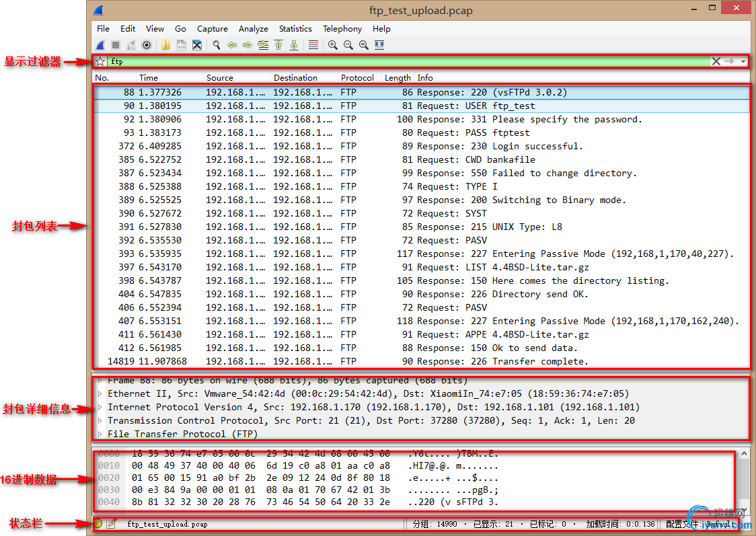This screenshot has width=756, height=536.
Task: Reset zoom to normal size icon
Action: [363, 45]
